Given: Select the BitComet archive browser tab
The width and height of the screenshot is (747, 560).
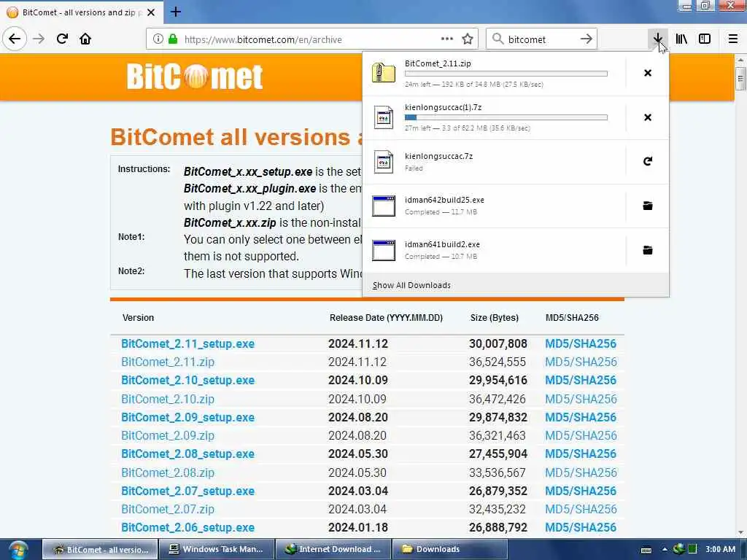Looking at the screenshot, I should coord(82,12).
